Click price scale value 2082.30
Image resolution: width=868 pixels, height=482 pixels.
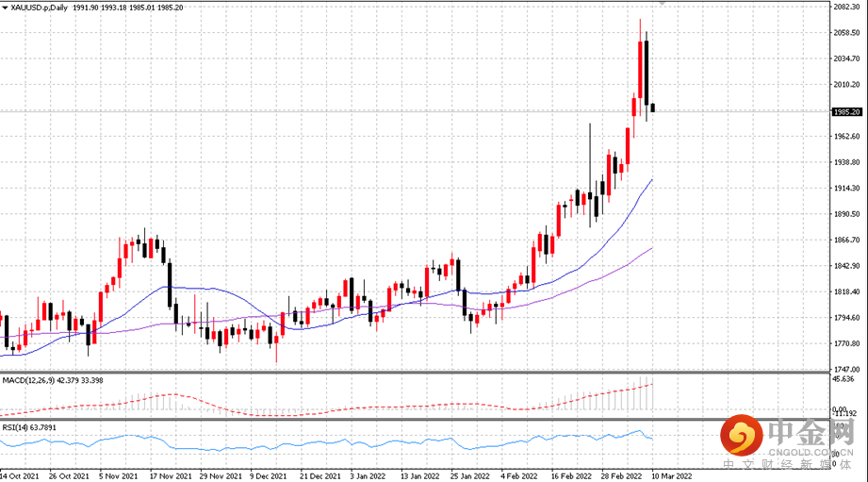pos(846,7)
